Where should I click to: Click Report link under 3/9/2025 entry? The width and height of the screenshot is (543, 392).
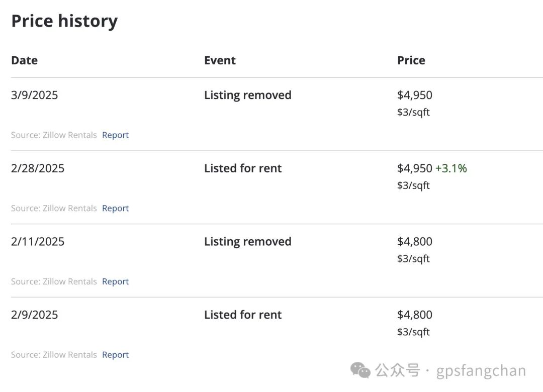pos(115,135)
